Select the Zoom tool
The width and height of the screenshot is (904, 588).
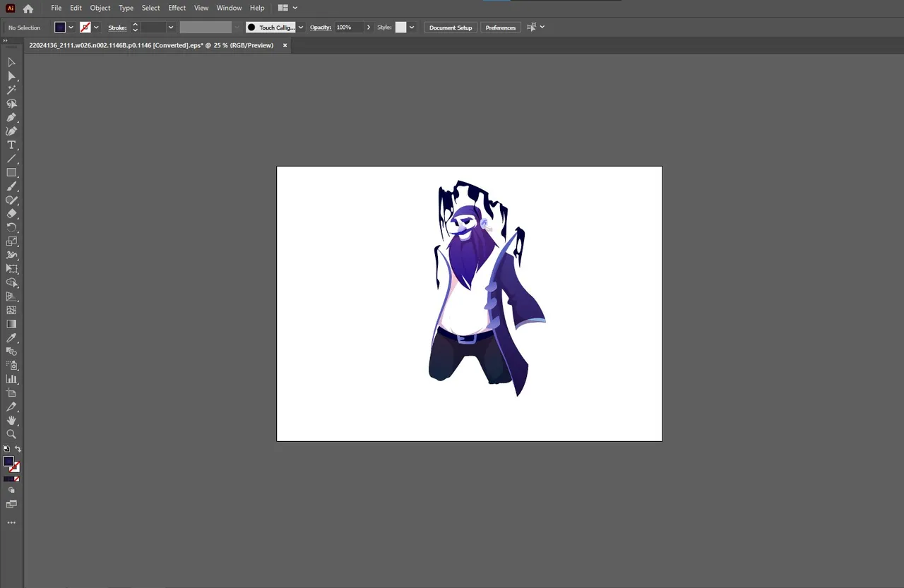point(11,434)
